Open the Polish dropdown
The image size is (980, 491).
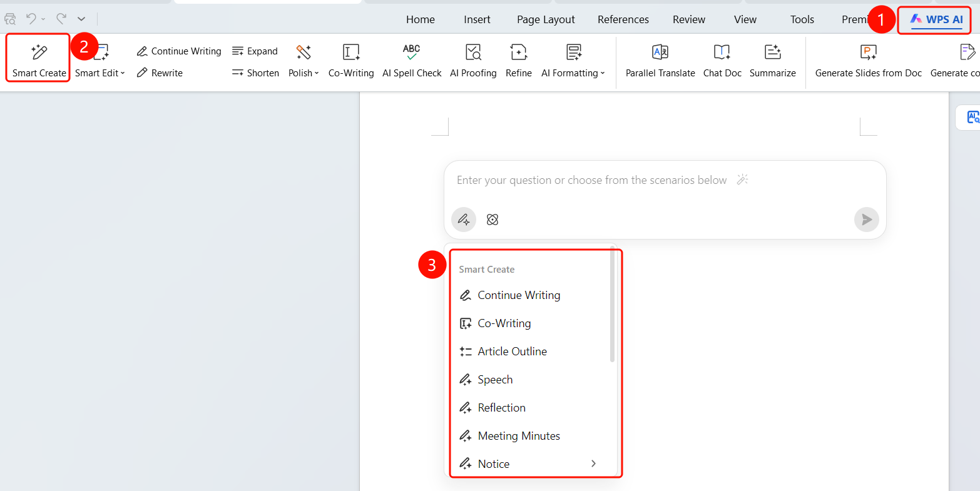(304, 60)
